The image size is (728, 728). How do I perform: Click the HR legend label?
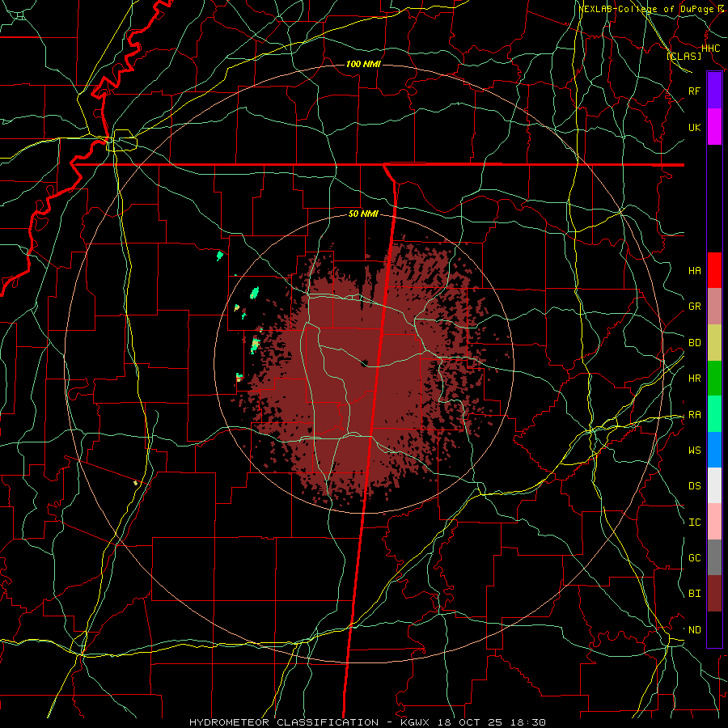(x=694, y=379)
